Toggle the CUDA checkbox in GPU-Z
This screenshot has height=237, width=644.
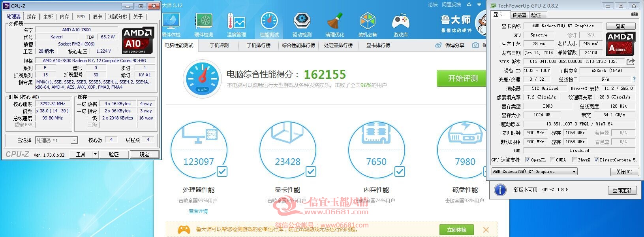pyautogui.click(x=552, y=160)
